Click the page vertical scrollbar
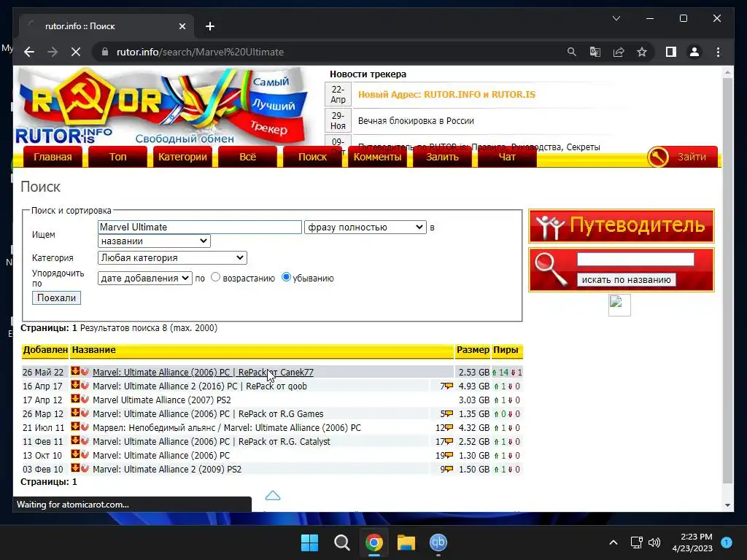This screenshot has width=747, height=560. point(727,281)
